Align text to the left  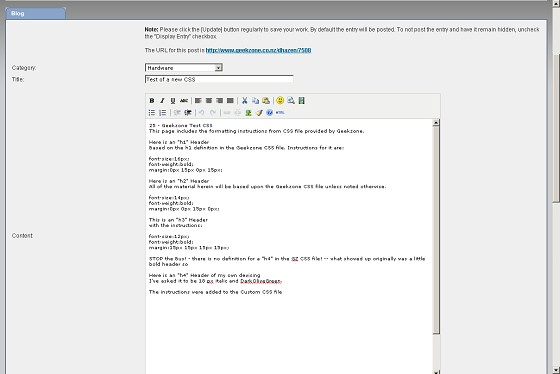tap(198, 101)
